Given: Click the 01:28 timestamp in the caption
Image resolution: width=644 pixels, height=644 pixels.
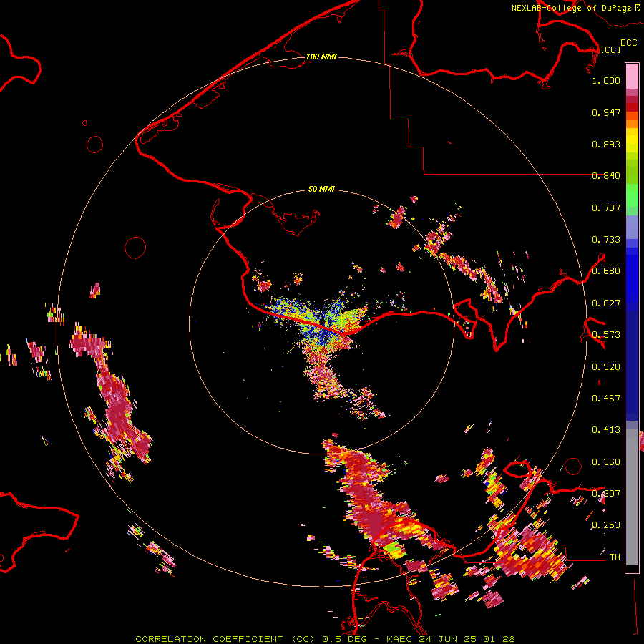Looking at the screenshot, I should click(499, 639).
